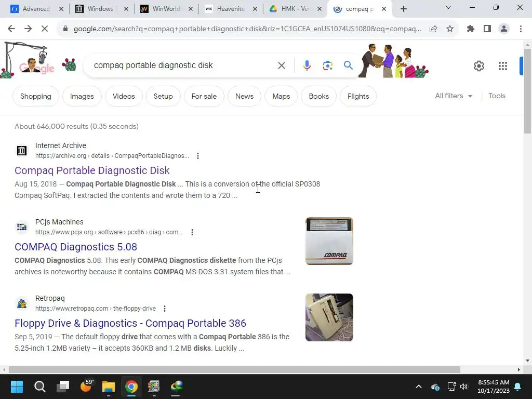Close the WinWorld tab

pyautogui.click(x=191, y=9)
